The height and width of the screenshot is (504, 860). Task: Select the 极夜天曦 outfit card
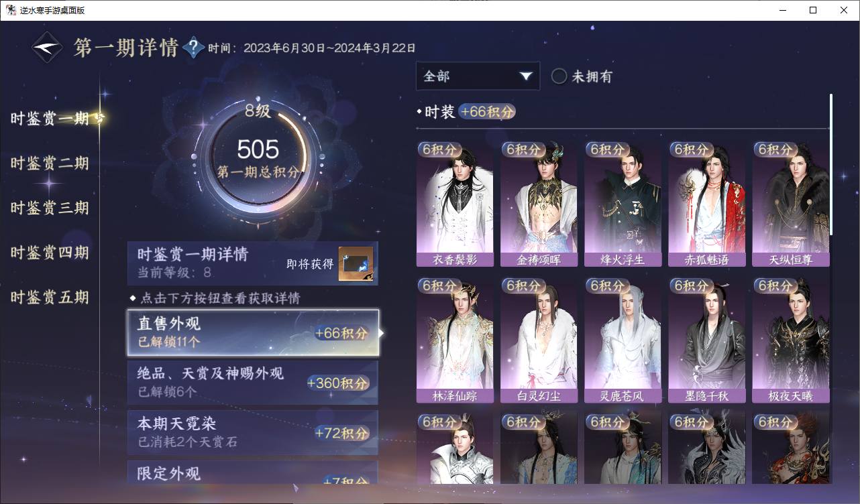[x=791, y=340]
